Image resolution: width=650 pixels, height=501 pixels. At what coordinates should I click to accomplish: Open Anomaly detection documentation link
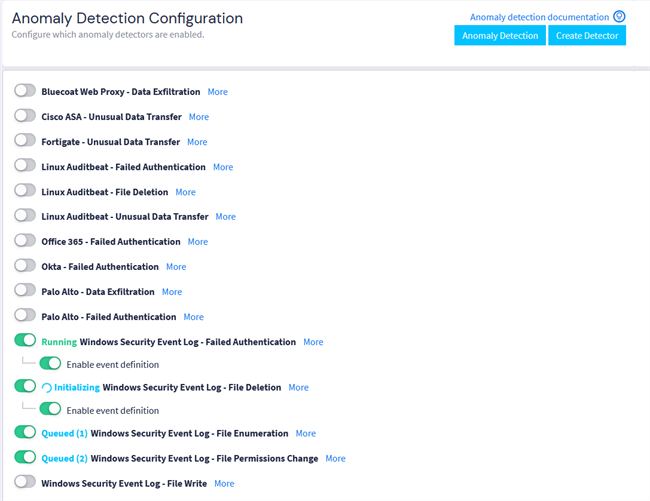[539, 17]
